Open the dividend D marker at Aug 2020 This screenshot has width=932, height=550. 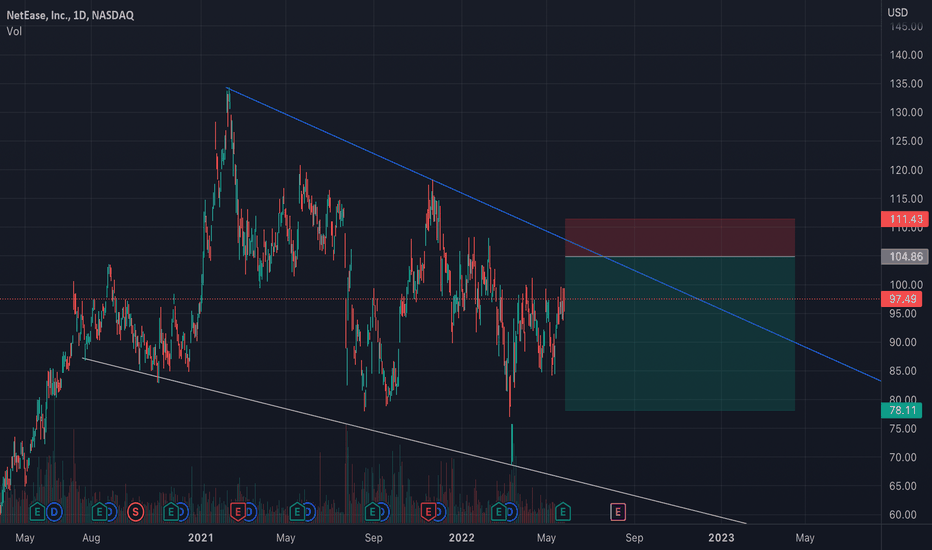pyautogui.click(x=111, y=511)
